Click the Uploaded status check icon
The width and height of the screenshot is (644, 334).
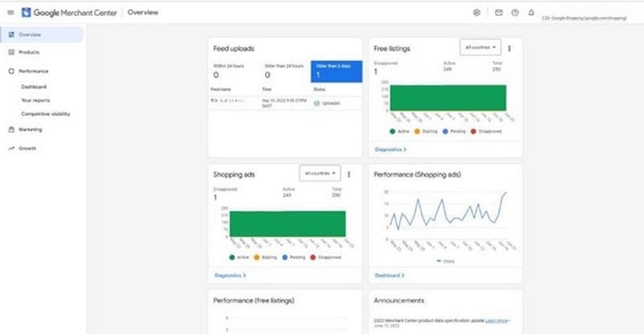point(316,103)
